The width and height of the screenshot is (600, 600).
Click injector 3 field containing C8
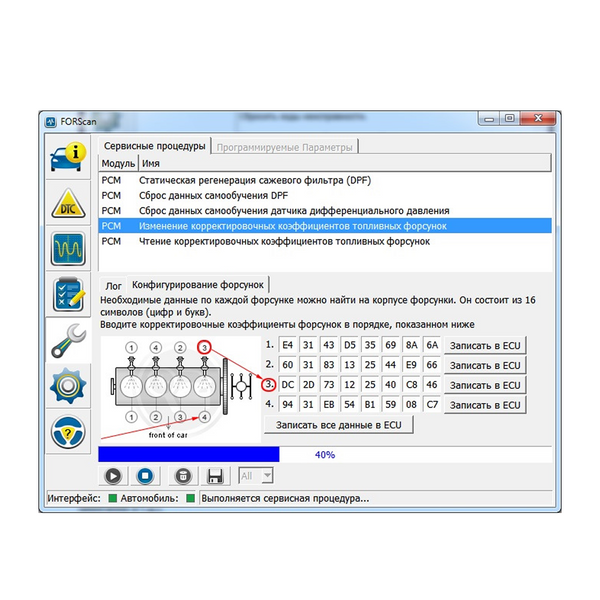pyautogui.click(x=411, y=385)
